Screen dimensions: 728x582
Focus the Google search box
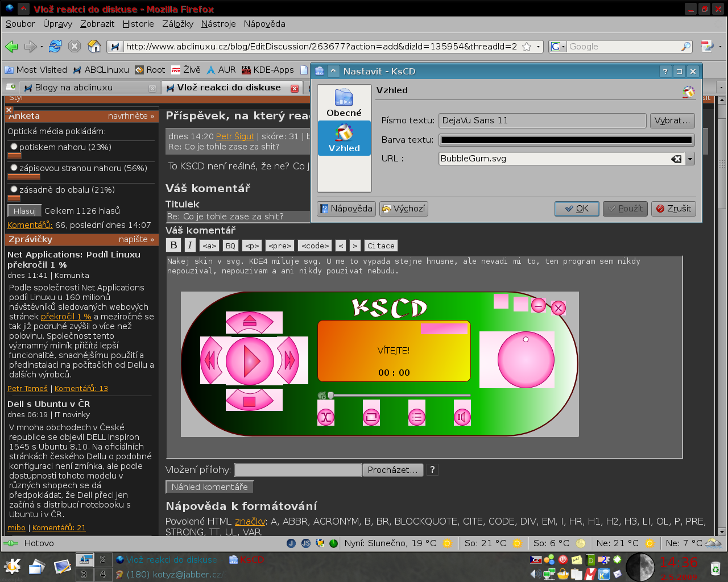tap(623, 47)
